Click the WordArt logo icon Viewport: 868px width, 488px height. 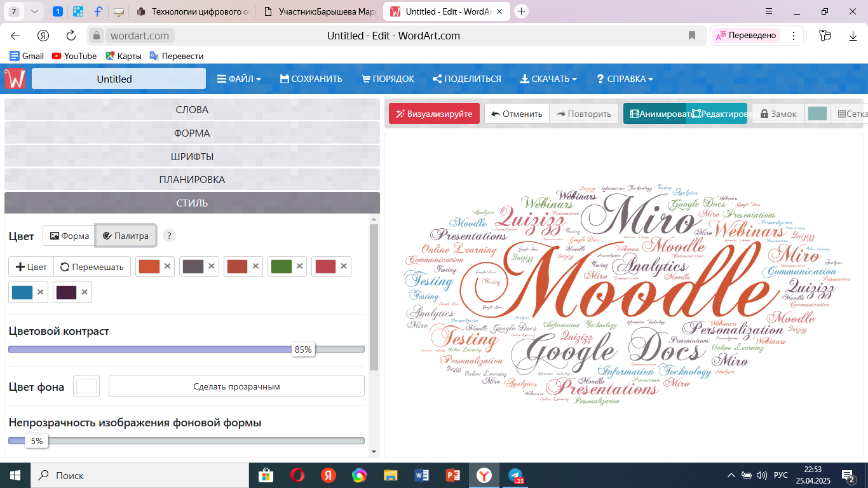15,79
